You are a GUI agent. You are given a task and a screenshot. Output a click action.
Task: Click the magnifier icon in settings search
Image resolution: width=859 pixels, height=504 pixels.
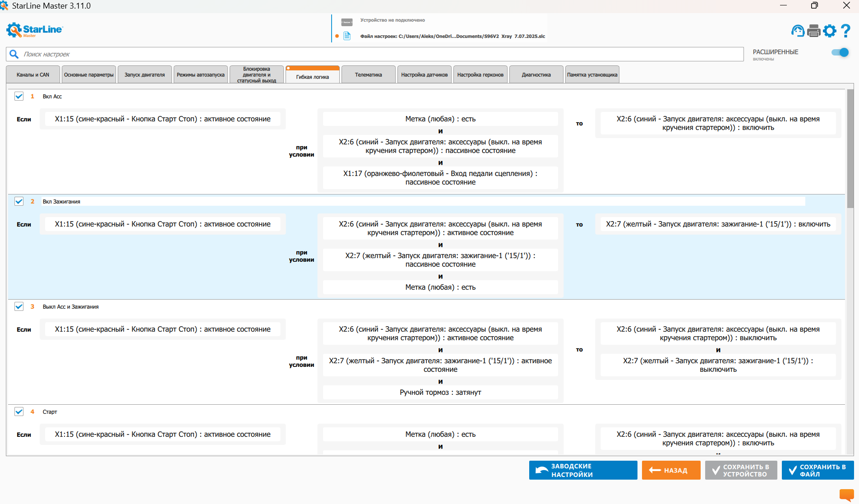(x=14, y=54)
